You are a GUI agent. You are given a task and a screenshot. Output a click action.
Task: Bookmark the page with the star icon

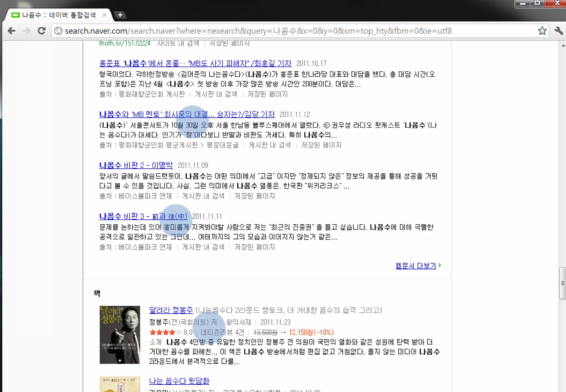[x=542, y=31]
